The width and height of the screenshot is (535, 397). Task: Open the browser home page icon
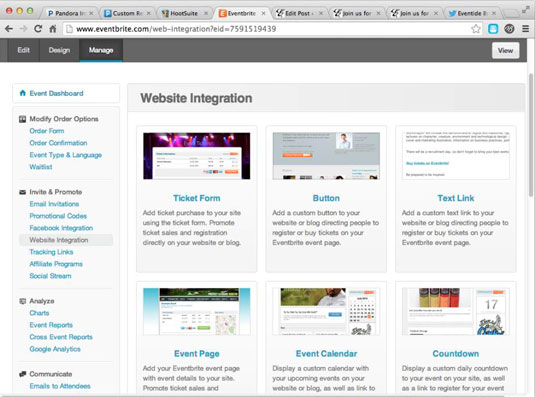[53, 29]
